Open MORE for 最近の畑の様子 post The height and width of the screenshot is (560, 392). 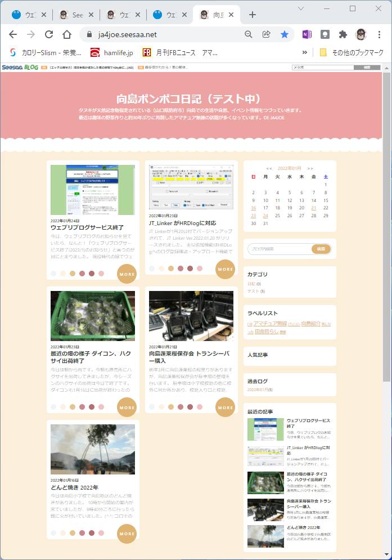point(127,407)
